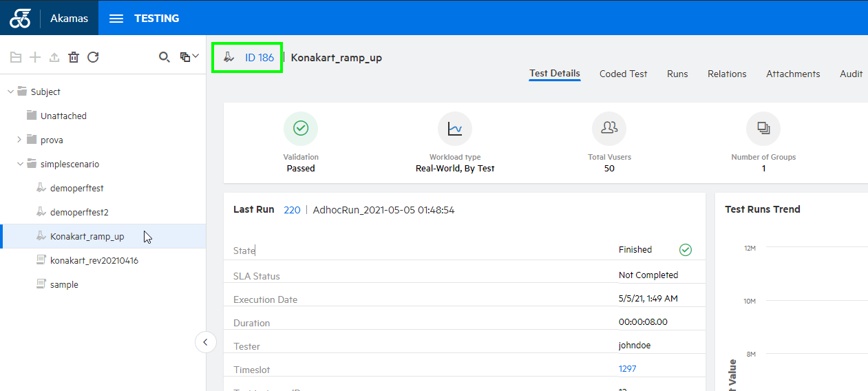Open the Runs tab

(x=677, y=74)
